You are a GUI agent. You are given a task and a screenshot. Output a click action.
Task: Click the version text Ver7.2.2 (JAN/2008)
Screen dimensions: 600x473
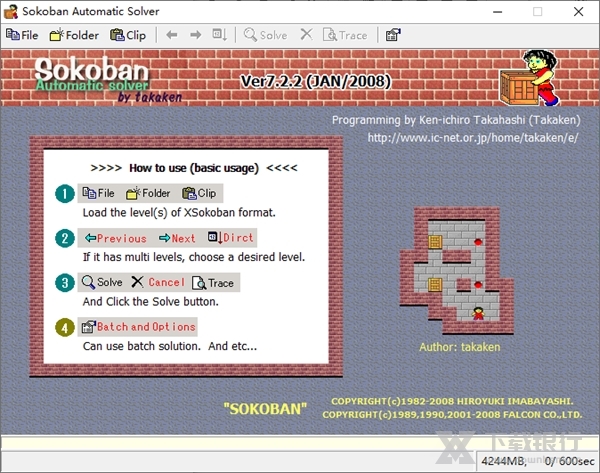pyautogui.click(x=316, y=81)
